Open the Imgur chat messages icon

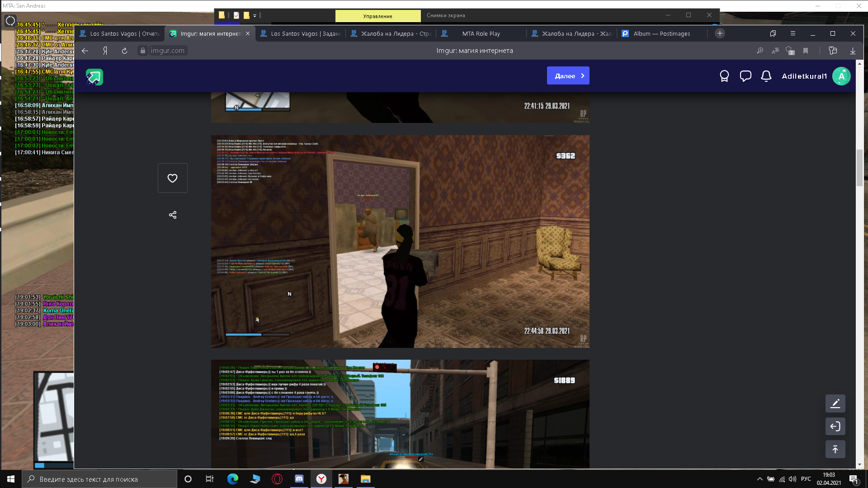point(745,76)
